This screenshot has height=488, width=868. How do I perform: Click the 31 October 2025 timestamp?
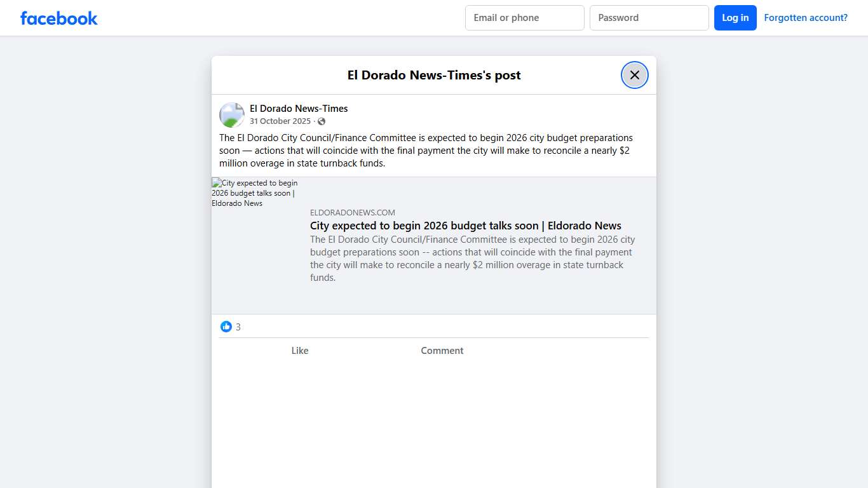[x=280, y=121]
